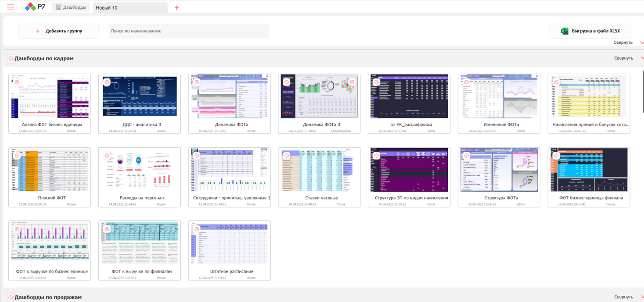Open the Динамика ФОТа 3 dashboard thumbnail
This screenshot has height=302, width=644.
319,96
